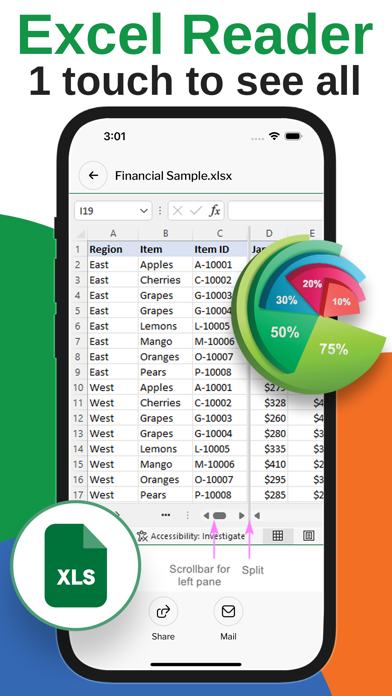Select row 9 header
The width and height of the screenshot is (392, 696).
(x=78, y=372)
